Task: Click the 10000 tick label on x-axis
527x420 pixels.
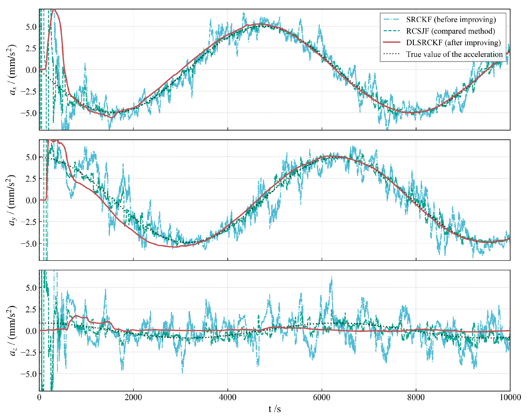Action: pos(510,397)
